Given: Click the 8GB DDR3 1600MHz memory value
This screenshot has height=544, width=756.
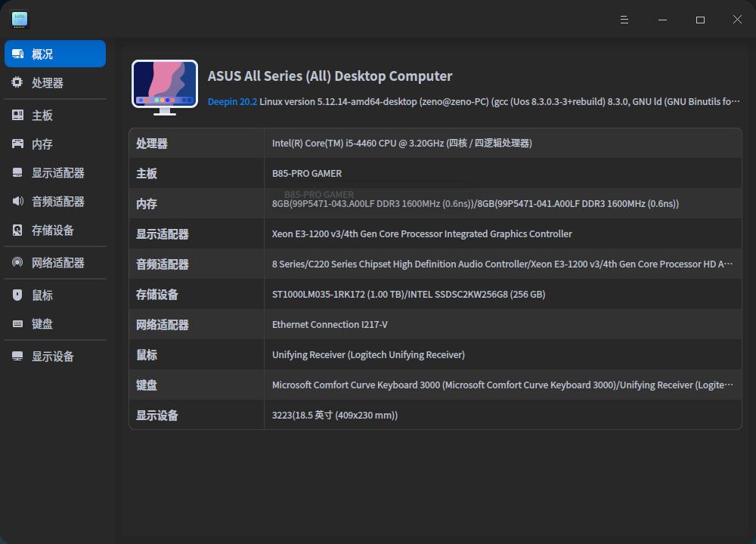Looking at the screenshot, I should pyautogui.click(x=475, y=204).
